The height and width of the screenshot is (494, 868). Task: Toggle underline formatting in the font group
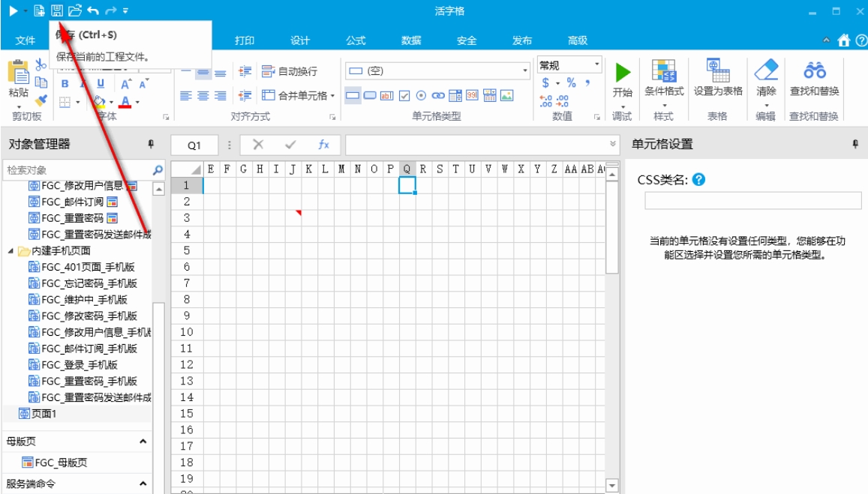[100, 83]
